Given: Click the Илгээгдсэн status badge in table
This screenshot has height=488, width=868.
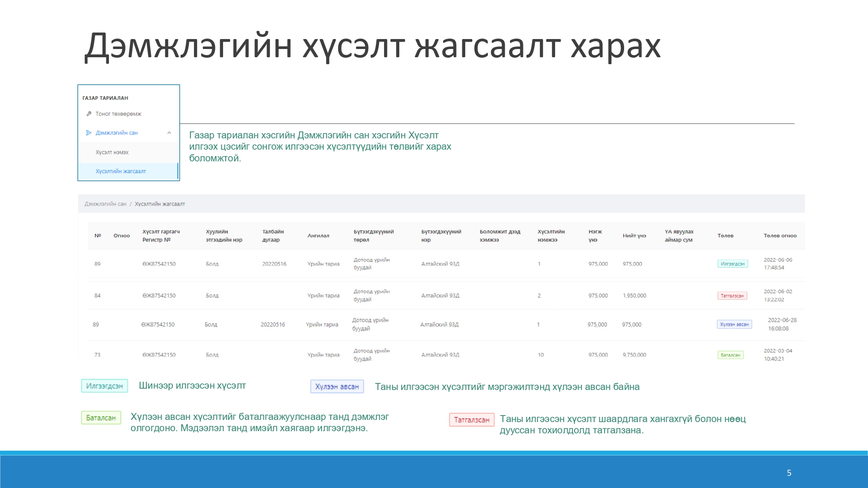Looking at the screenshot, I should coord(732,264).
